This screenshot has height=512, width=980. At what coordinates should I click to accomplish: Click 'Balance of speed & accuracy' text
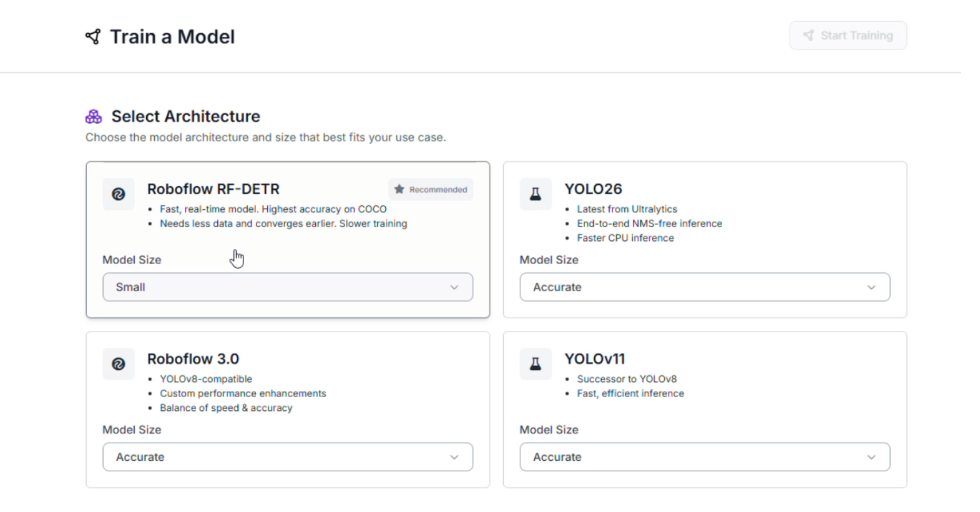(226, 408)
